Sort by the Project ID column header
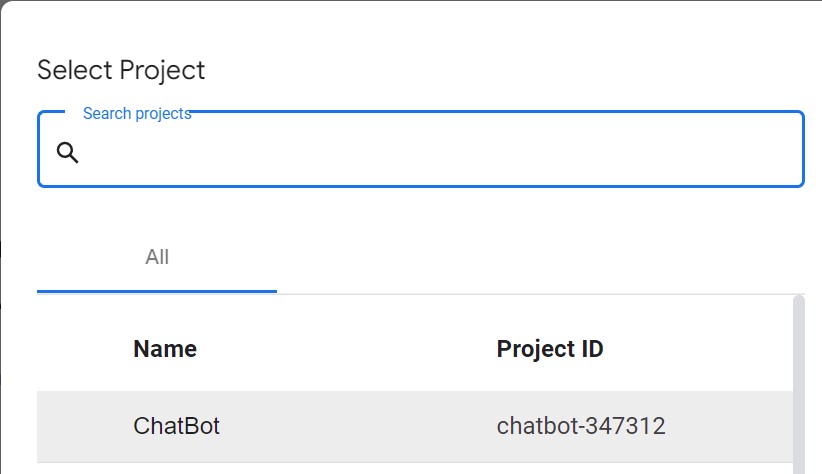This screenshot has height=474, width=822. tap(550, 349)
